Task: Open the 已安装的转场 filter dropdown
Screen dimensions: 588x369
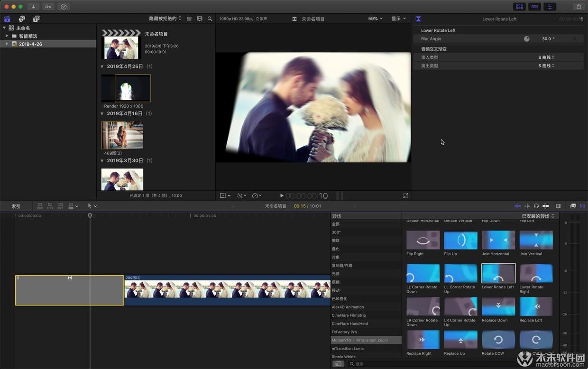Action: (x=538, y=216)
